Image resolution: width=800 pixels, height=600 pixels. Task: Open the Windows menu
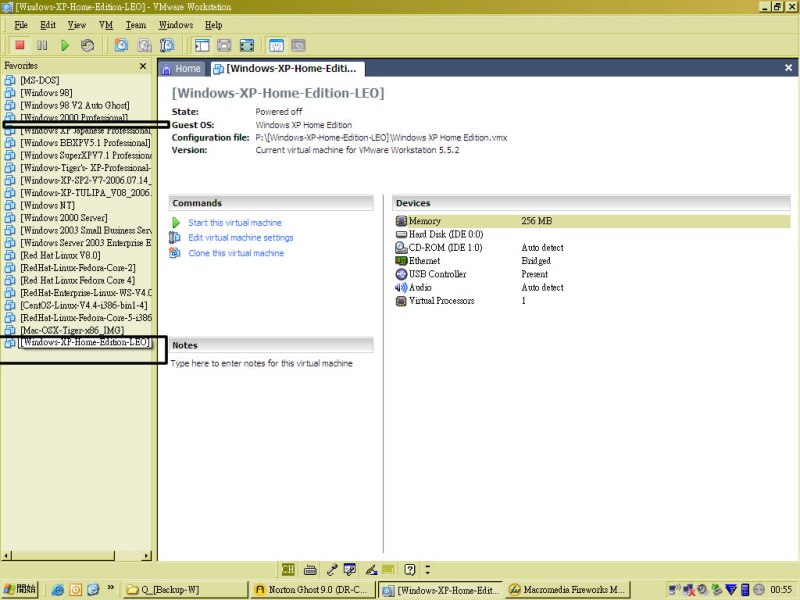tap(176, 25)
